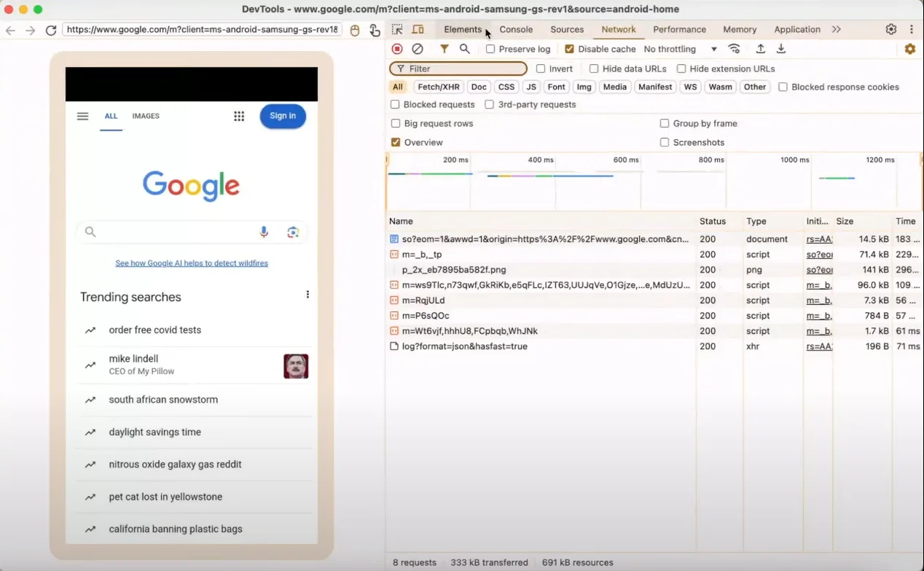This screenshot has width=924, height=571.
Task: Open Trending searches options menu
Action: [x=308, y=295]
